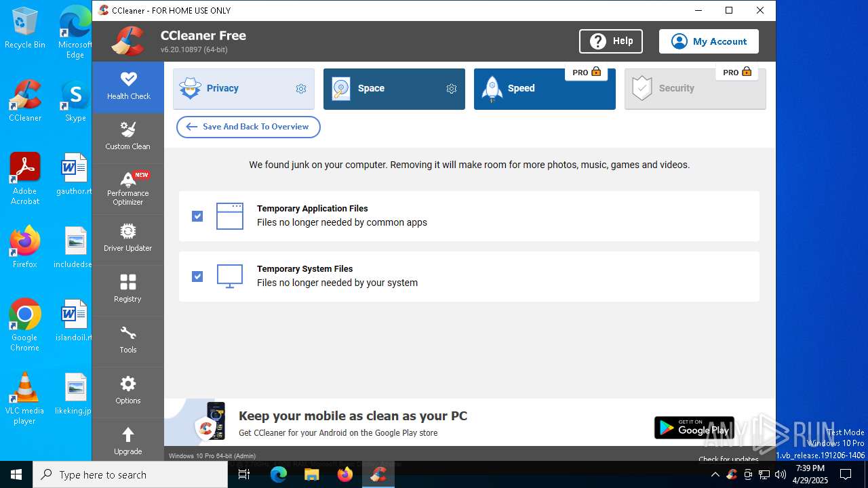Click the Upgrade arrow in the sidebar
This screenshot has height=488, width=868.
(x=128, y=434)
